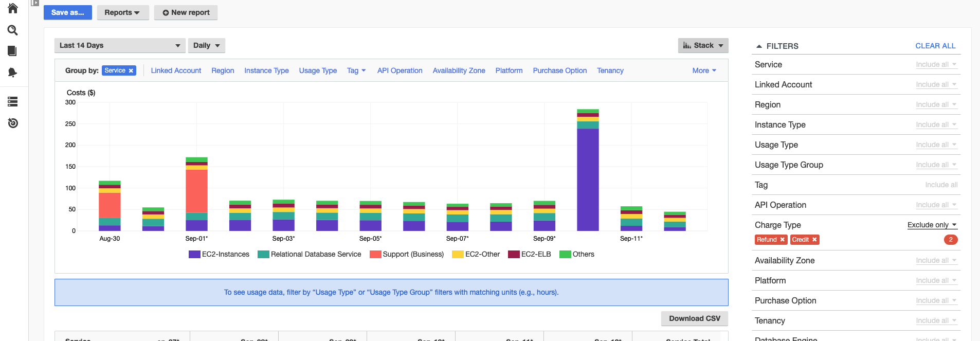This screenshot has width=980, height=341.
Task: Click the Sep-11 stacked cost bar
Action: [631, 219]
